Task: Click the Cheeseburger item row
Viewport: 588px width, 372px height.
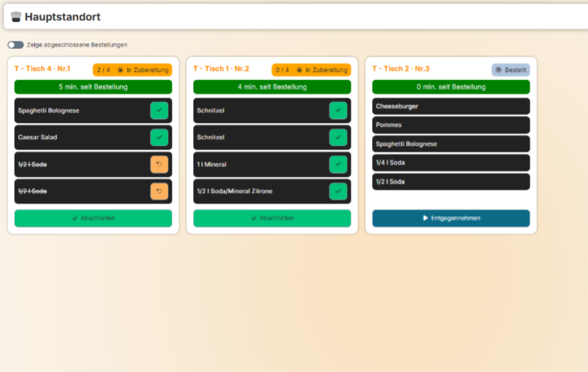Action: 451,106
